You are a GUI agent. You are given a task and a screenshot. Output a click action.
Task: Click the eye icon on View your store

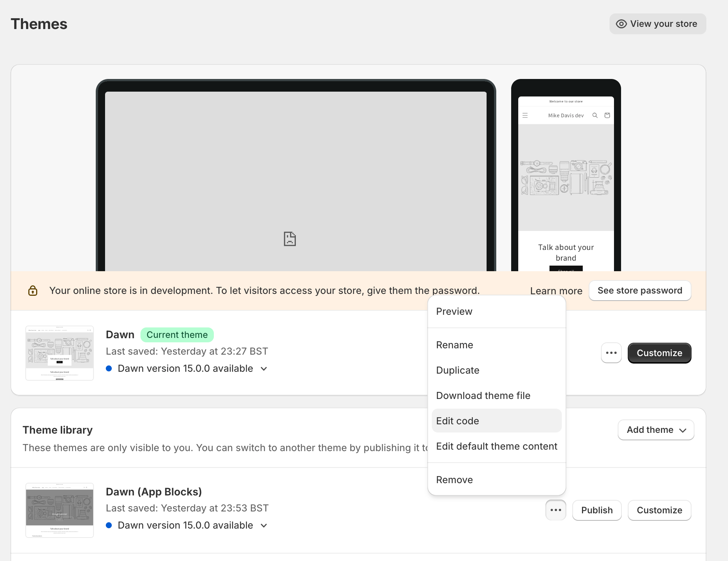coord(621,24)
